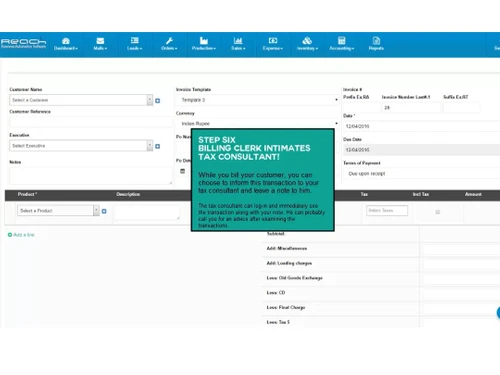Screen dimensions: 500x375
Task: Click into the Notes text area
Action: pyautogui.click(x=91, y=176)
